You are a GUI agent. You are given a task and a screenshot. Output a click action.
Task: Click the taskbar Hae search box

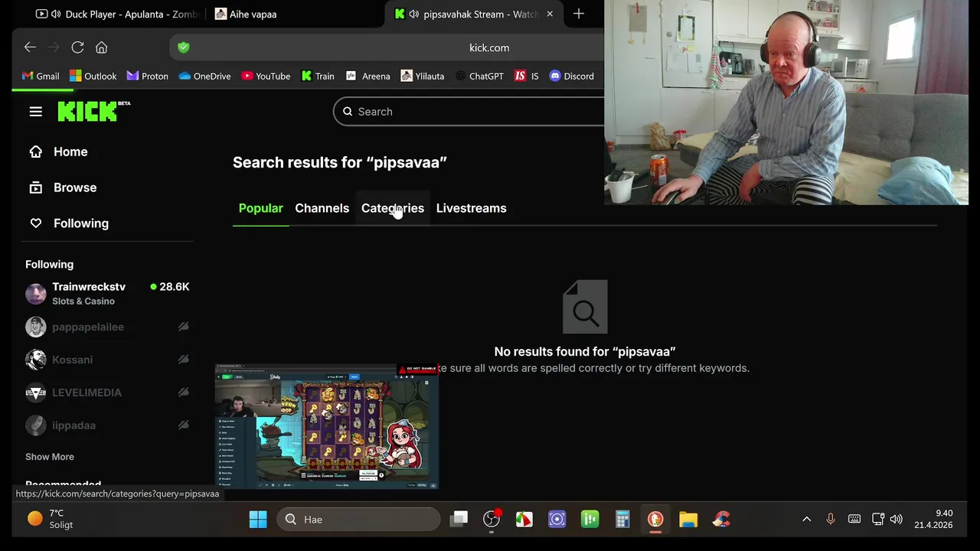[358, 520]
